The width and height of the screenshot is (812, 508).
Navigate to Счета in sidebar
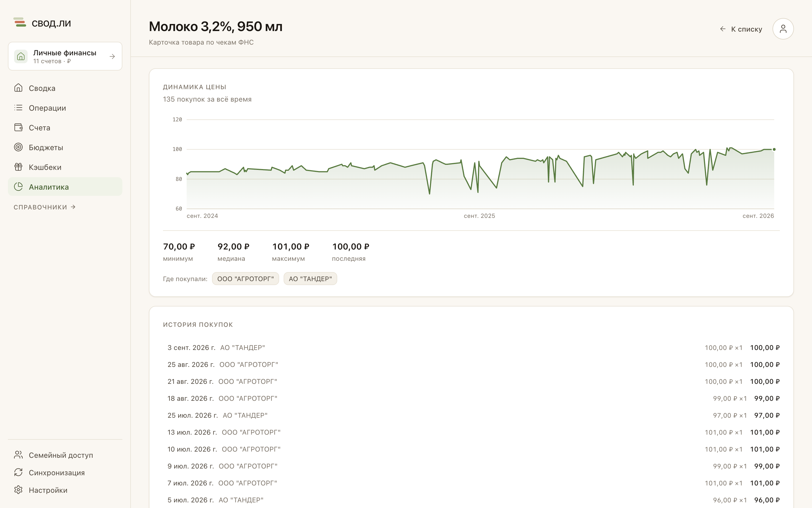[x=65, y=128]
